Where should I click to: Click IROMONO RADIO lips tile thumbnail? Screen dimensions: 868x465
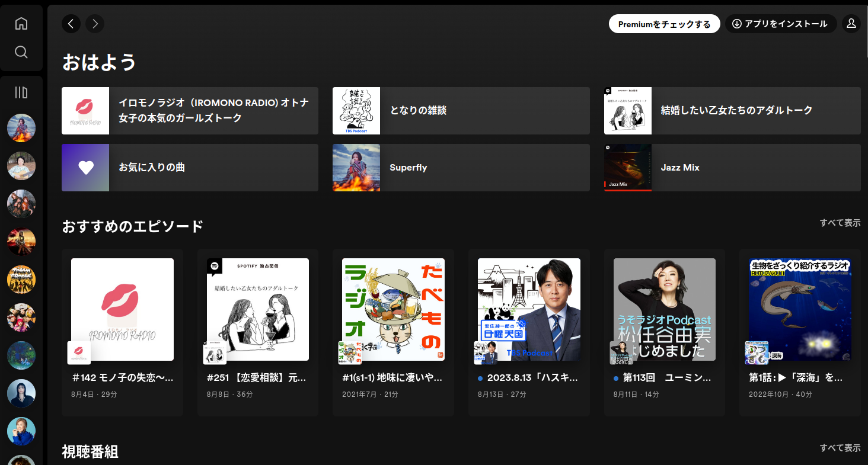click(x=85, y=111)
